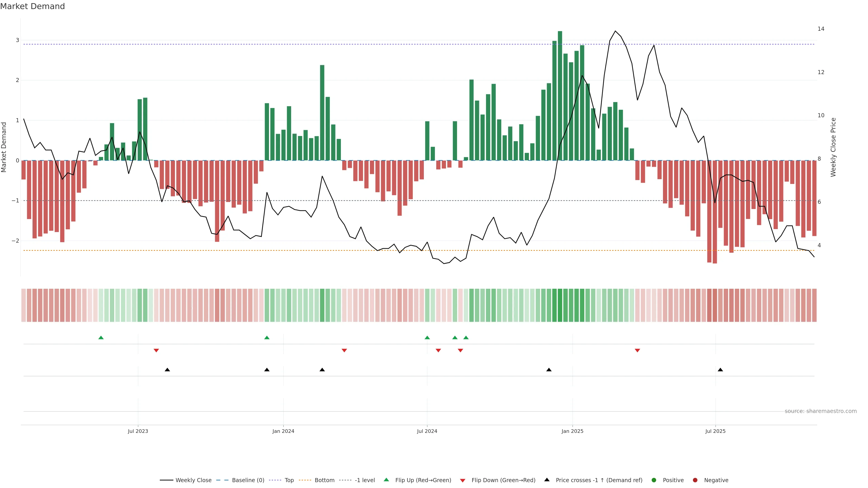
Task: Click the Jul 2023 x-axis label
Action: click(138, 432)
